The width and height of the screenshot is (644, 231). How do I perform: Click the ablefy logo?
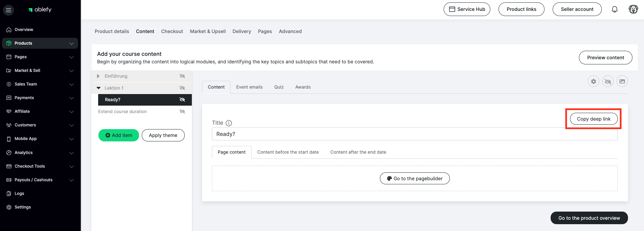tap(40, 10)
